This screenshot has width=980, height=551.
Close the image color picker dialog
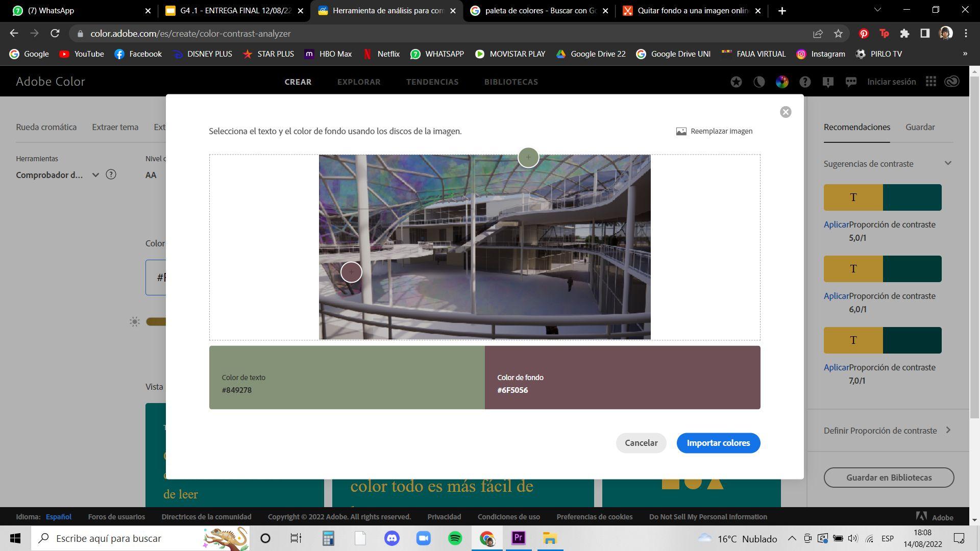pyautogui.click(x=786, y=112)
